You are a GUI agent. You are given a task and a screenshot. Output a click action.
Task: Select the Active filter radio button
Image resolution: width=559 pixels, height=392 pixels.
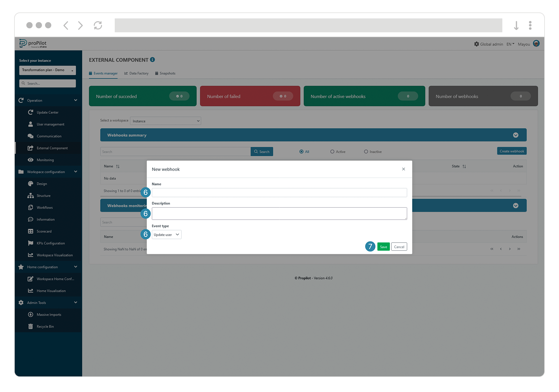point(332,152)
